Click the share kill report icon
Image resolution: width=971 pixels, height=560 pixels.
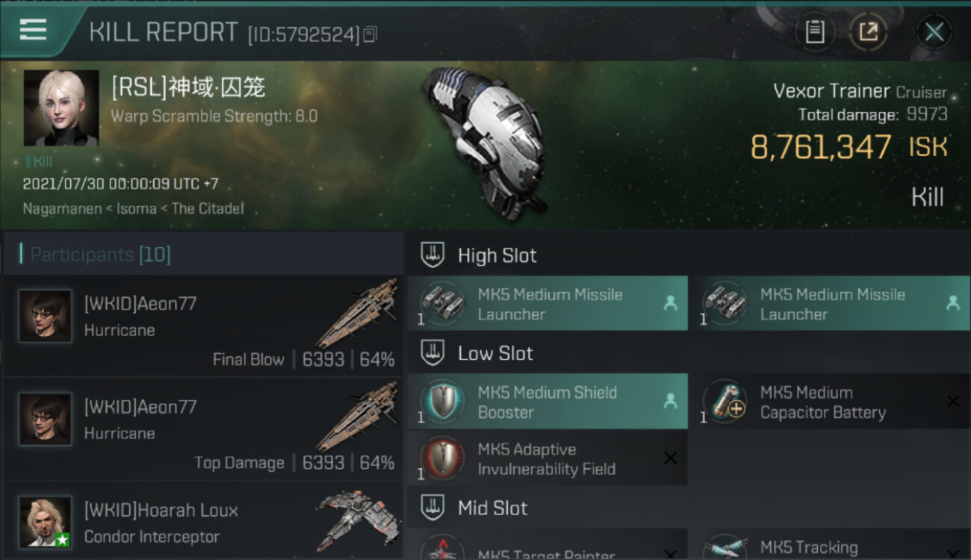(x=868, y=32)
